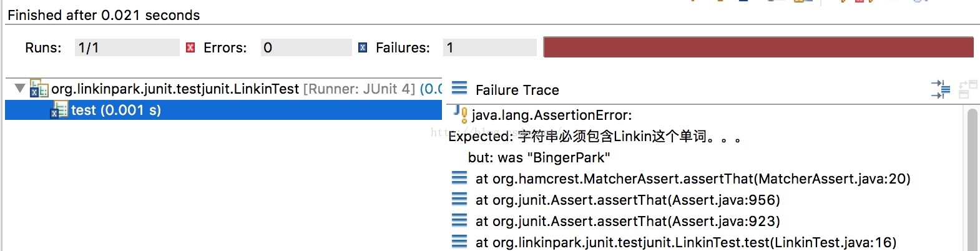Click the Failure Trace vertical scrollbar
980x251 pixels.
pos(972,179)
